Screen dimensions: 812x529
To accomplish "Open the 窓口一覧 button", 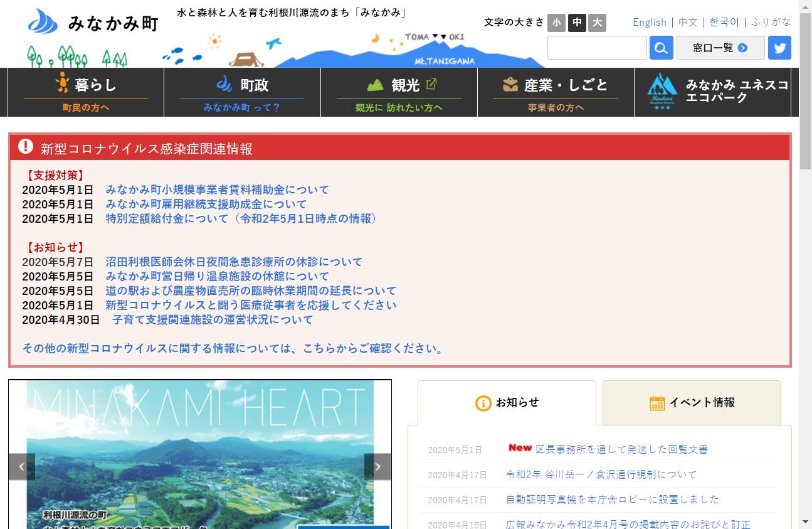I will click(720, 48).
